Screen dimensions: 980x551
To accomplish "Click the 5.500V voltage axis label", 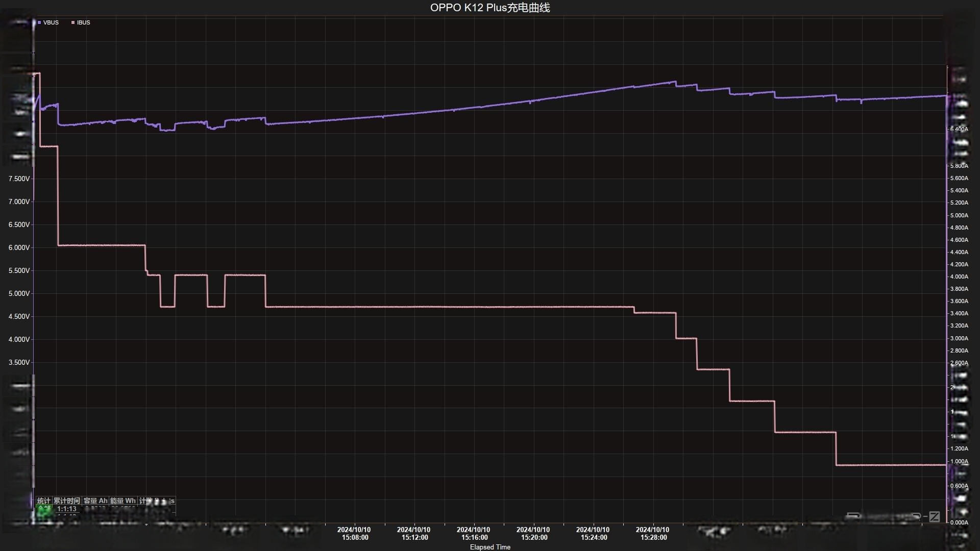I will click(19, 270).
